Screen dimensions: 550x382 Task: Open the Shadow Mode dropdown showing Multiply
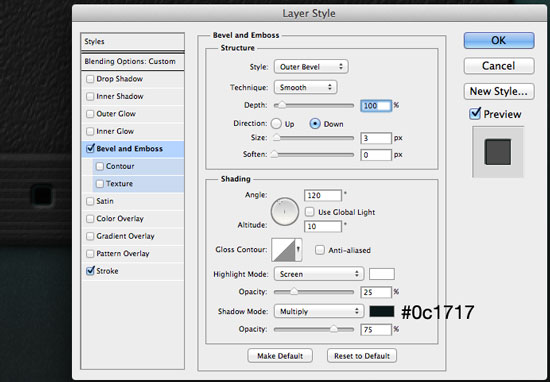click(319, 311)
